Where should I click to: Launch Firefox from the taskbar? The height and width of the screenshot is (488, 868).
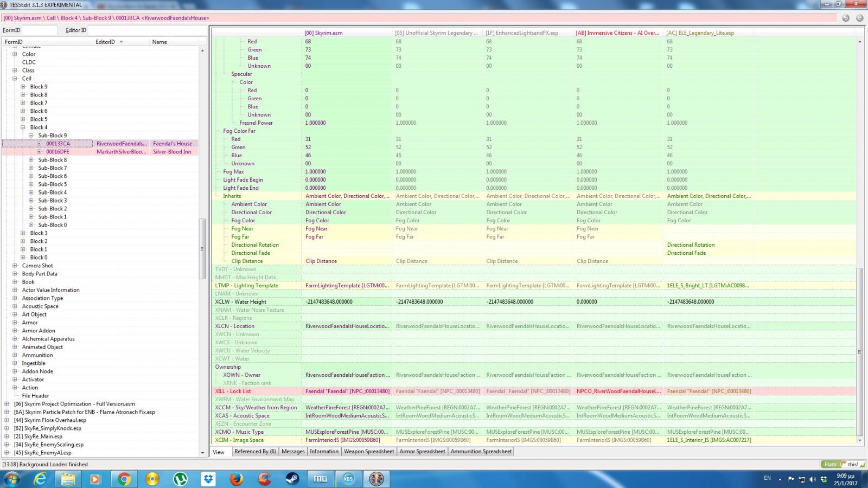coord(236,479)
